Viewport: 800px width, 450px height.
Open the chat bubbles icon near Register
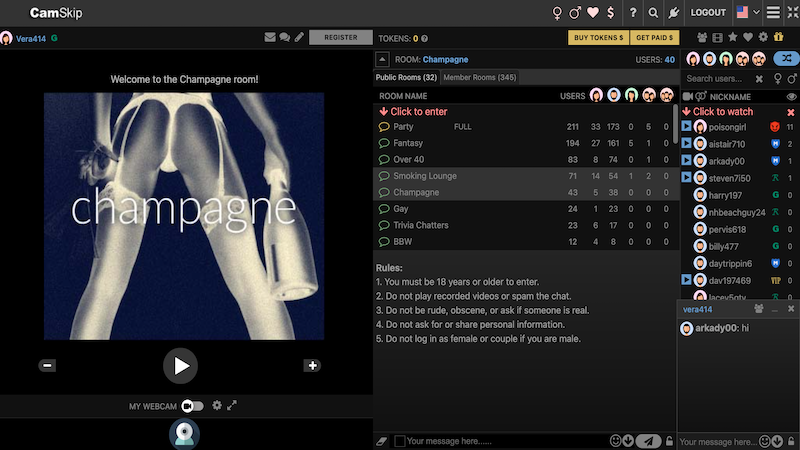coord(285,37)
